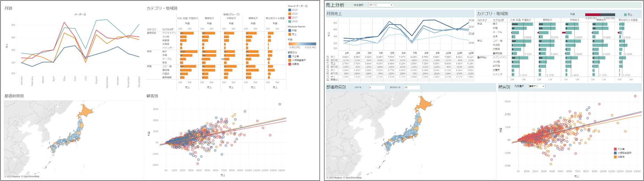Select the 2017 year legend swatch
644x181 pixels.
290,18
